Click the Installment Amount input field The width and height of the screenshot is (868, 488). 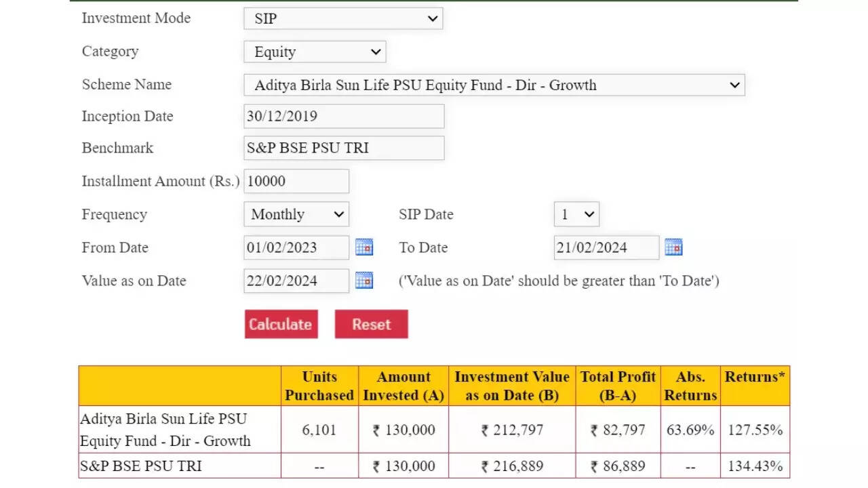point(296,181)
